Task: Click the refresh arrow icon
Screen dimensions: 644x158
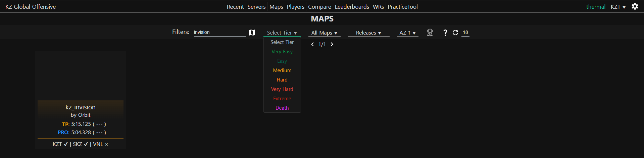Action: point(455,33)
